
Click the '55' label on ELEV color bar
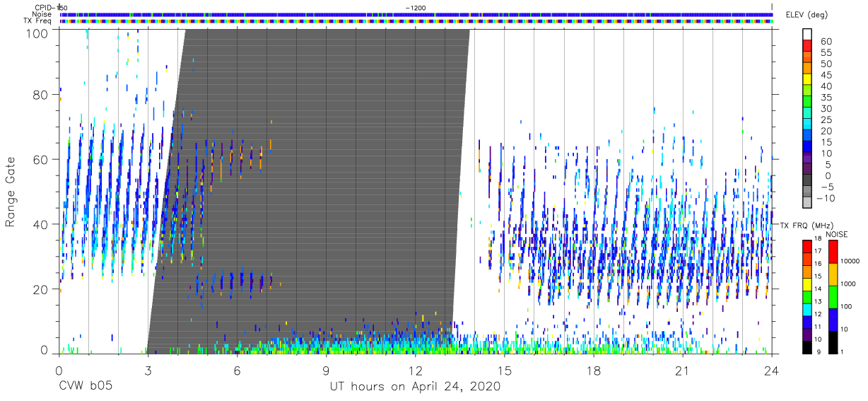coord(826,52)
